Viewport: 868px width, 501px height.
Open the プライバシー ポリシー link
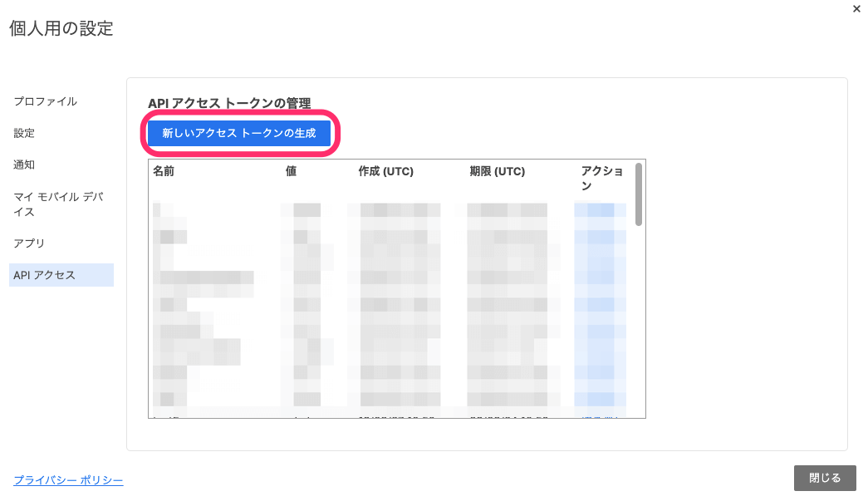pos(68,480)
